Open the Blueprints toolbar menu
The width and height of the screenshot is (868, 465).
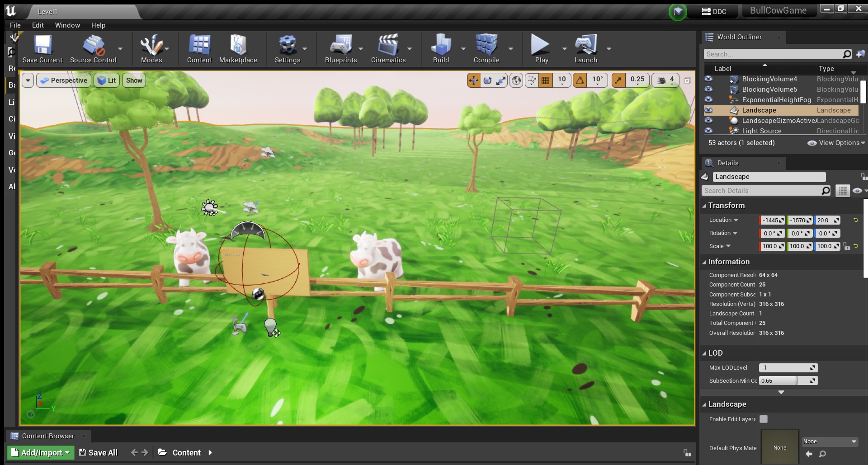[x=341, y=47]
